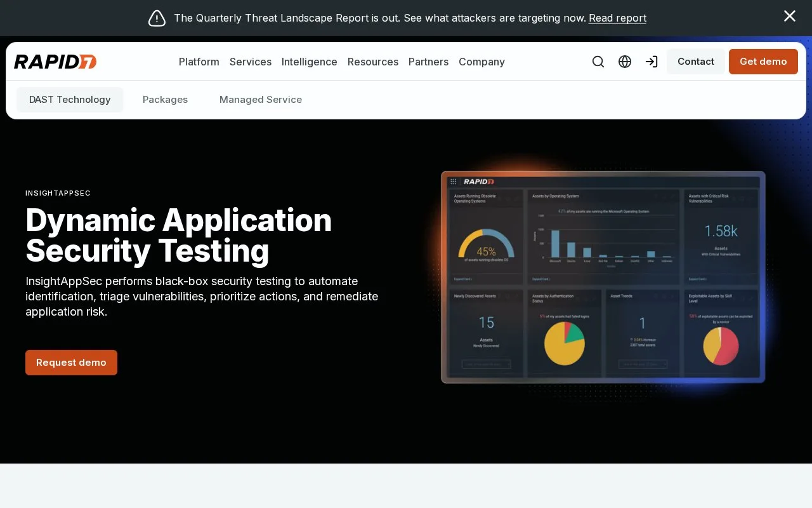Open the Resources menu

coord(373,62)
